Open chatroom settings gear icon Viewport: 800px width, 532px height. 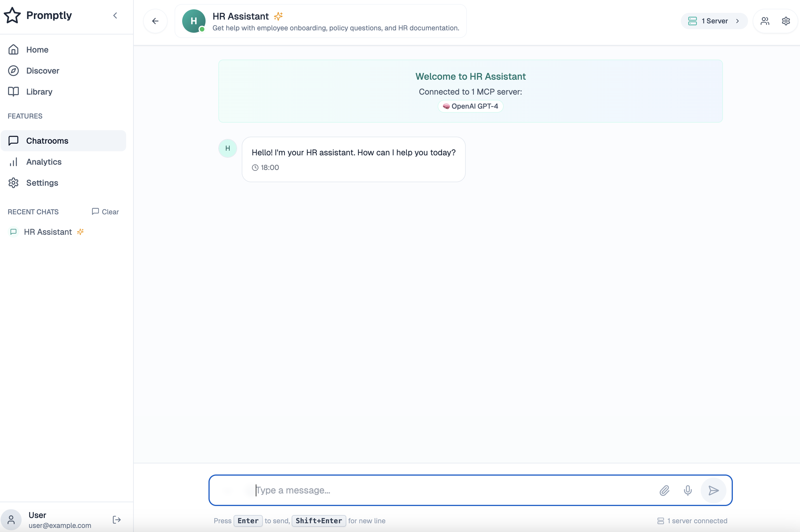(x=785, y=21)
